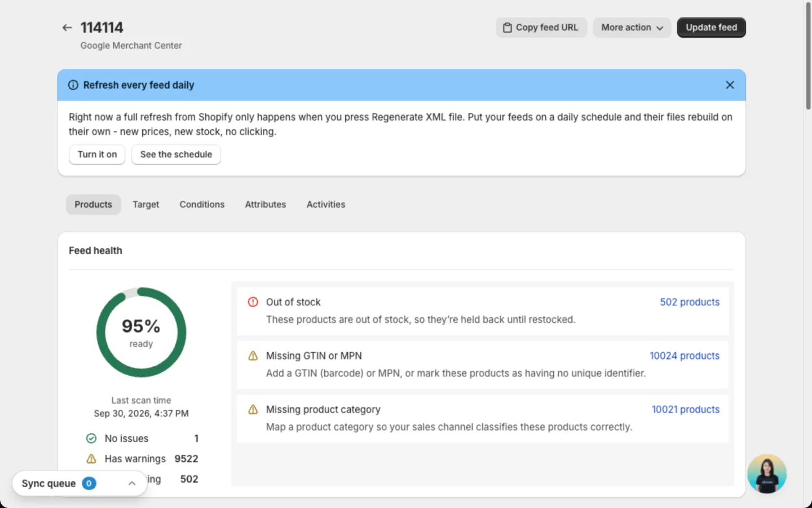
Task: Click the Copy feed URL button
Action: tap(541, 28)
